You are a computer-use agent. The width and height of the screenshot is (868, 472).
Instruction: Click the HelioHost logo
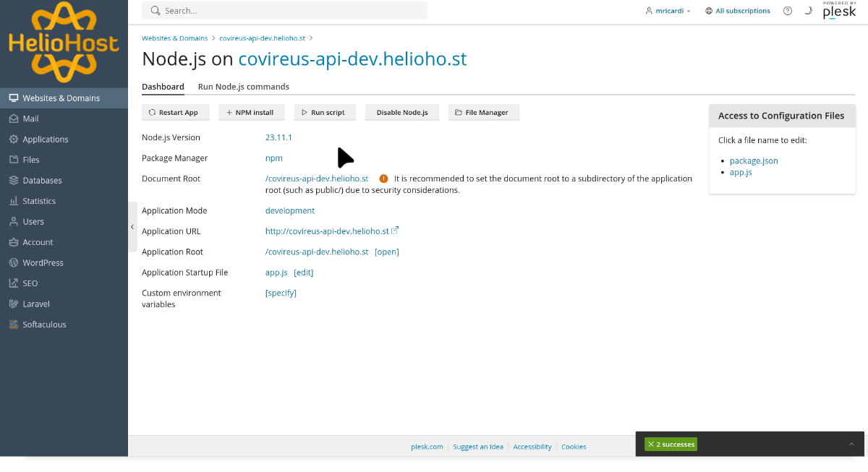coord(64,42)
